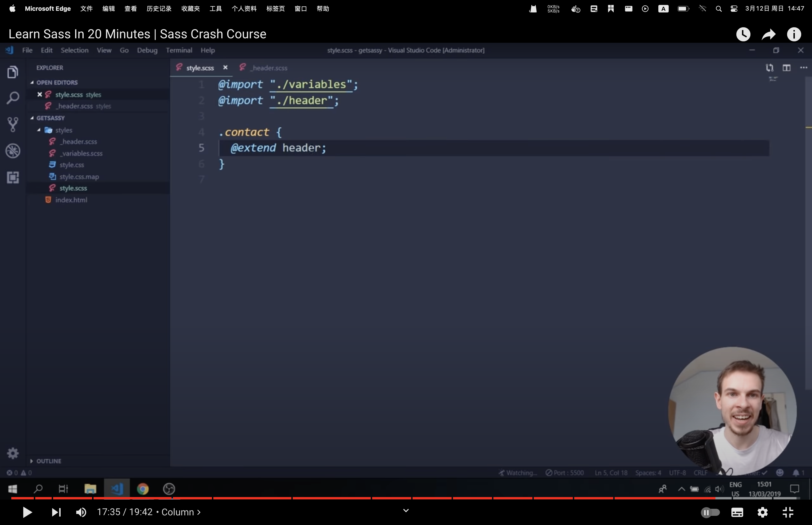Toggle the autoplay switch
The image size is (812, 525).
tap(710, 512)
